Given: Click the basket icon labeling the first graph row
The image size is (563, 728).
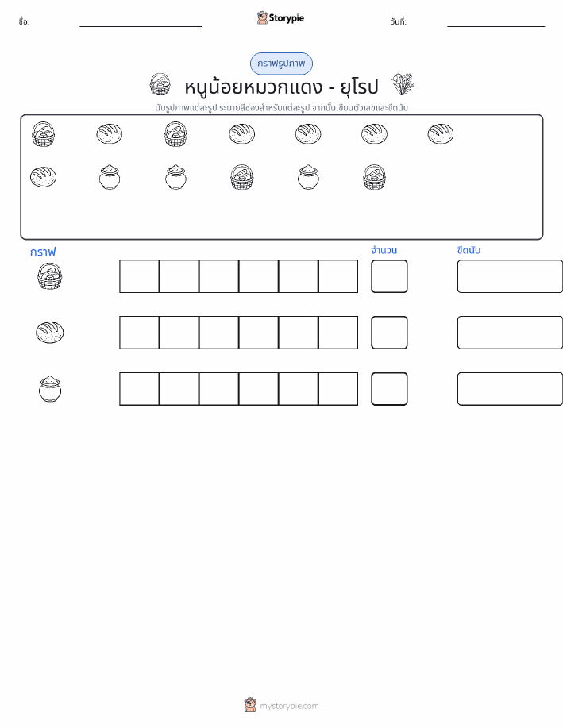Looking at the screenshot, I should click(50, 276).
